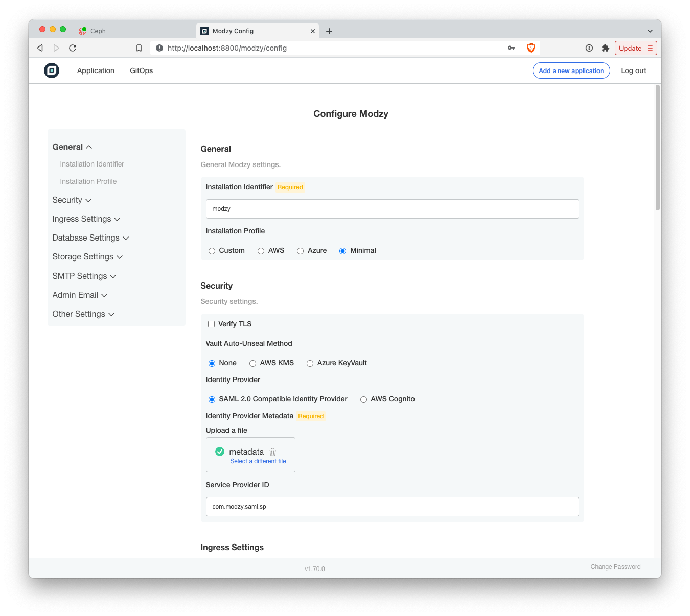Go back with the browser back arrow
690x616 pixels.
tap(40, 48)
